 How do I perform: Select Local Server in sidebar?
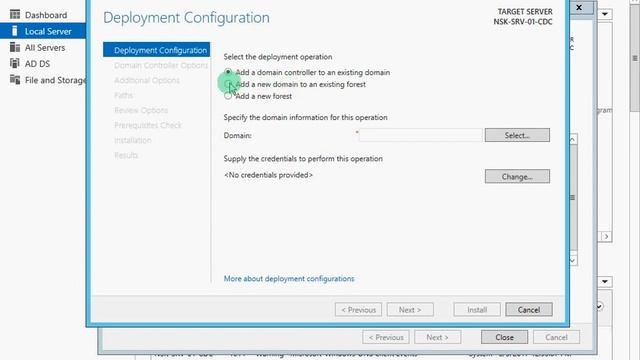pyautogui.click(x=43, y=31)
